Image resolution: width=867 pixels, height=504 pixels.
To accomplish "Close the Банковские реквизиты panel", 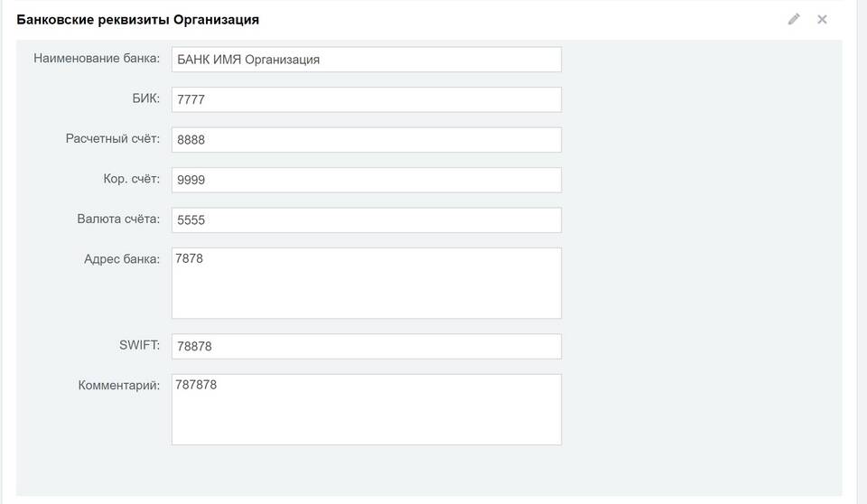I will tap(822, 19).
